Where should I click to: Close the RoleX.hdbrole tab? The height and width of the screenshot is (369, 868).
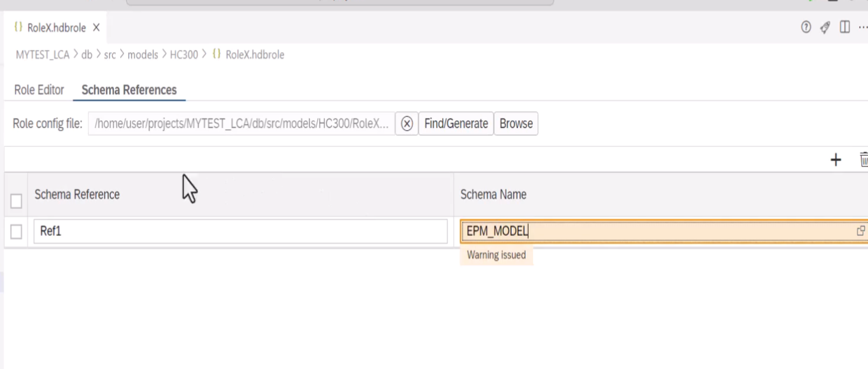(x=96, y=27)
